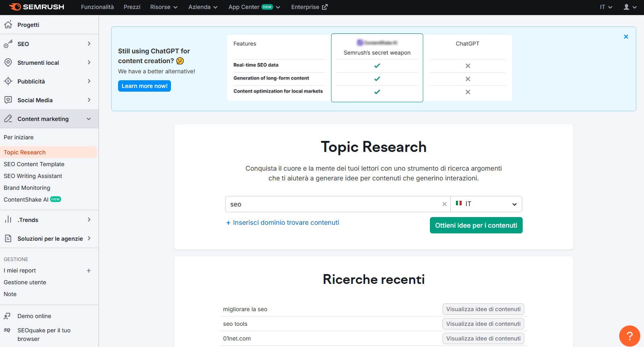View content ideas for seo tools

[x=483, y=324]
